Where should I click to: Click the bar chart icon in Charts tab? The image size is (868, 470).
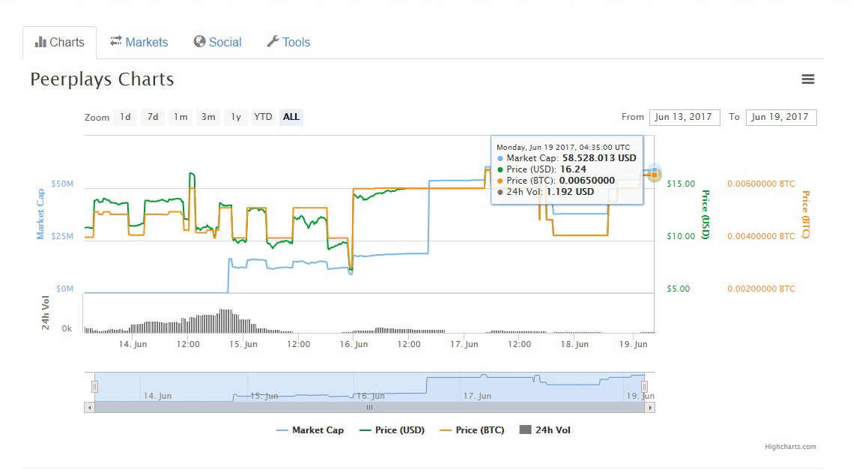[x=40, y=42]
